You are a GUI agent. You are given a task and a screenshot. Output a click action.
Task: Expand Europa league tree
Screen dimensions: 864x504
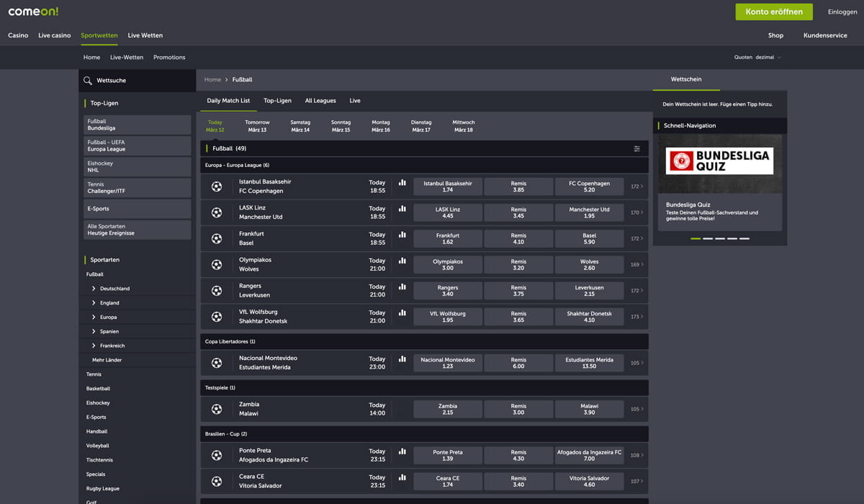[94, 317]
